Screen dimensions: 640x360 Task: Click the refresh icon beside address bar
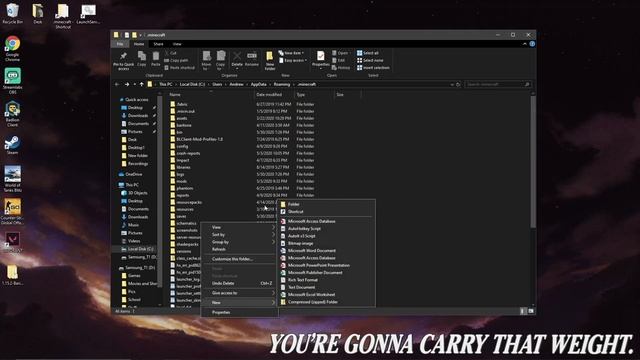click(x=458, y=84)
